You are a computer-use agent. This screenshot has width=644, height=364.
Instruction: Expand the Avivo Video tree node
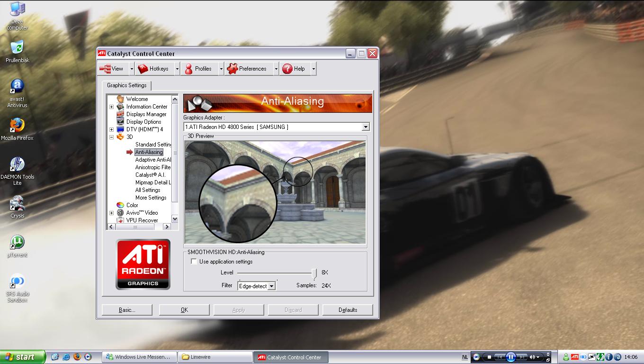(x=112, y=213)
